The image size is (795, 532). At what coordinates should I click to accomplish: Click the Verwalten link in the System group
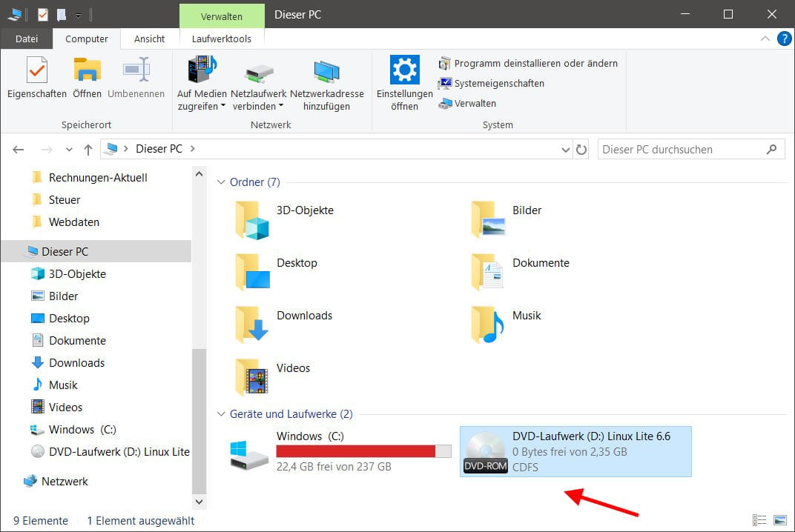pyautogui.click(x=474, y=103)
